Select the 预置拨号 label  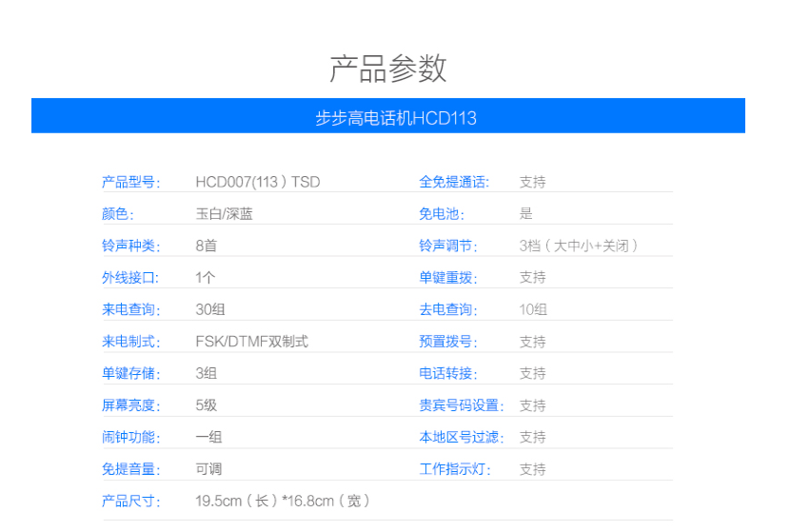pyautogui.click(x=448, y=342)
